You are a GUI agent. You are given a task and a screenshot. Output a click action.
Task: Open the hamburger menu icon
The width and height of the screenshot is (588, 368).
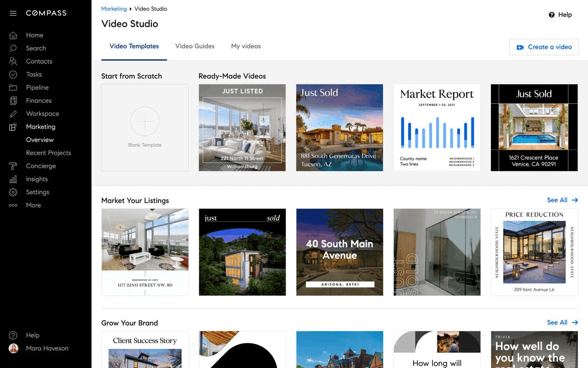point(13,13)
